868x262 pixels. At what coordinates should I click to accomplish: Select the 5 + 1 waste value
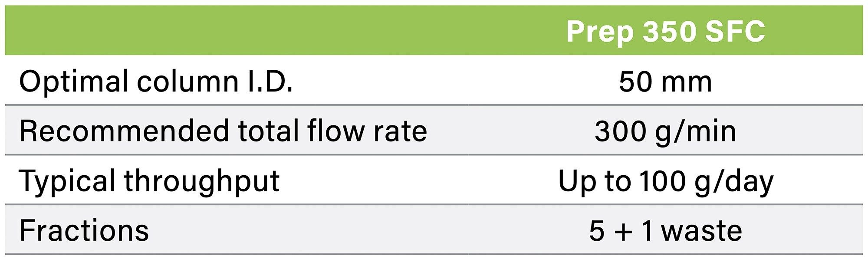tap(665, 231)
